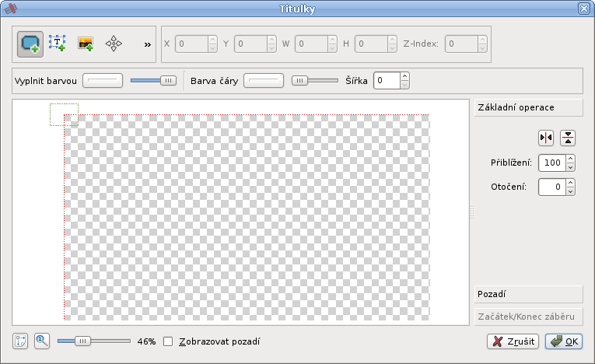The image size is (595, 364).
Task: Decrease Otočení with down arrow
Action: pos(570,191)
